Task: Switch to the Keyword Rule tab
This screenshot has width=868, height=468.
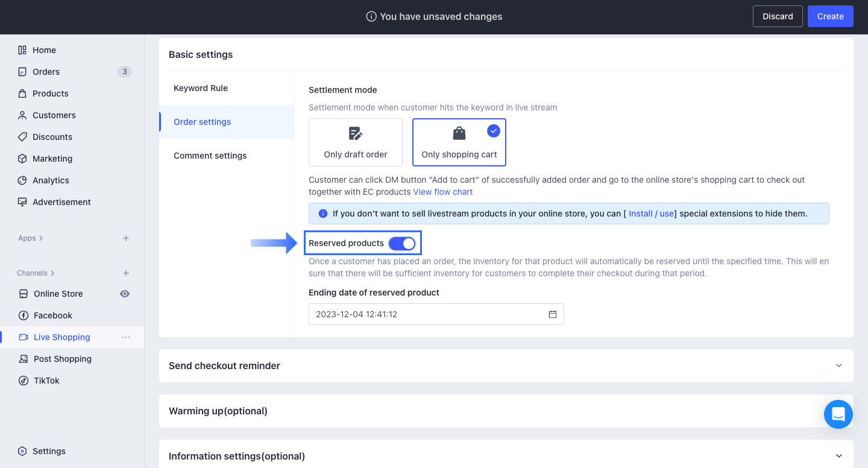Action: pos(201,88)
